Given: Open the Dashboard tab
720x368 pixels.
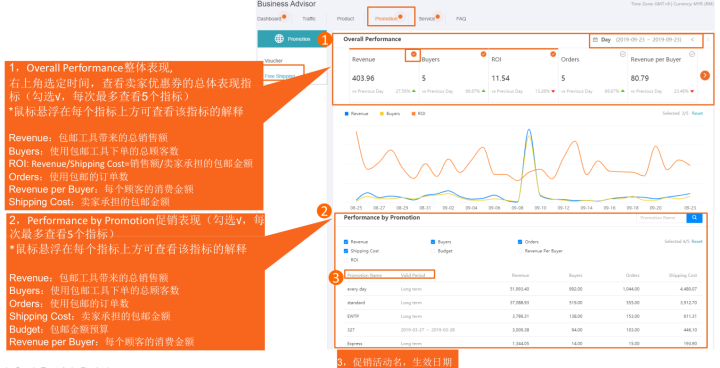Looking at the screenshot, I should pyautogui.click(x=269, y=19).
